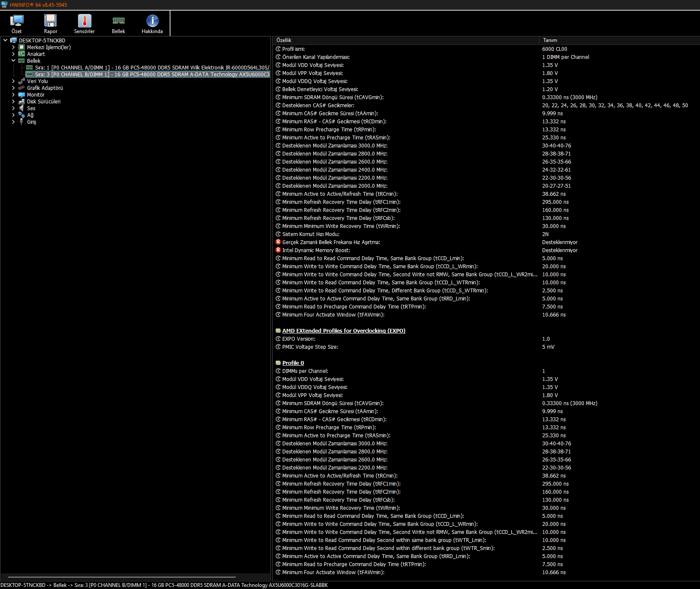Open the Hakkında info icon
This screenshot has width=700, height=589.
pyautogui.click(x=152, y=21)
